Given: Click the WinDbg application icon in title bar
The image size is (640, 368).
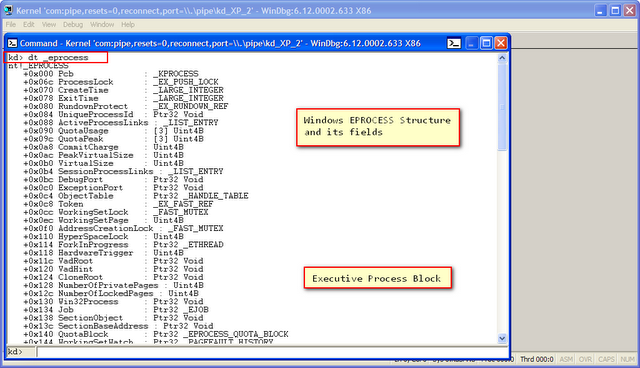Looking at the screenshot, I should pos(8,10).
